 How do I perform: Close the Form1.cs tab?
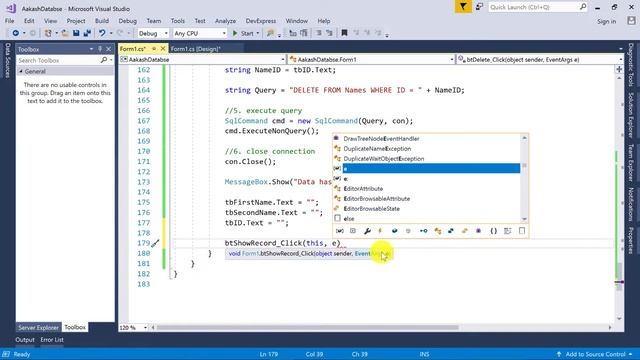(163, 49)
